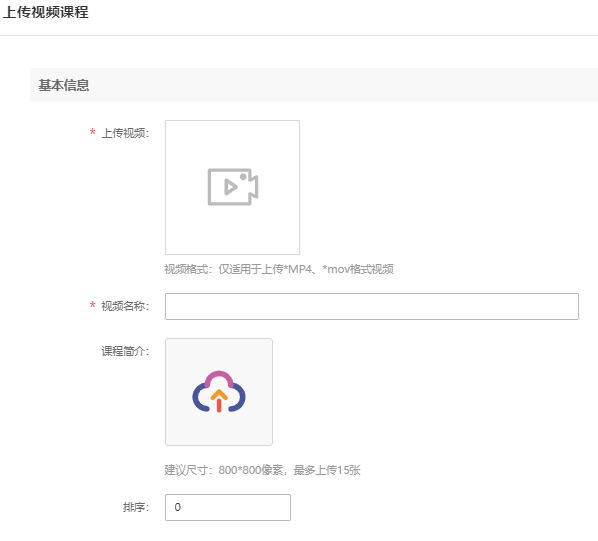
Task: Click the 上传视频 field label
Action: pos(125,133)
